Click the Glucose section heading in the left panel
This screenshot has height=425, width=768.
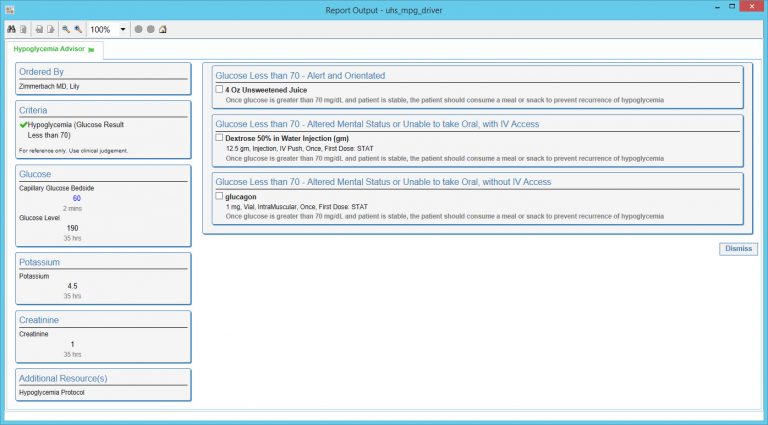tap(35, 174)
